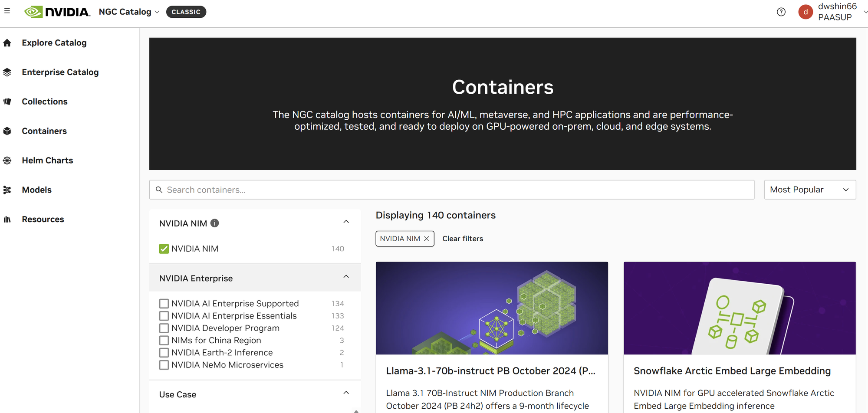Expand the user account menu arrow
The height and width of the screenshot is (413, 868).
click(x=865, y=12)
